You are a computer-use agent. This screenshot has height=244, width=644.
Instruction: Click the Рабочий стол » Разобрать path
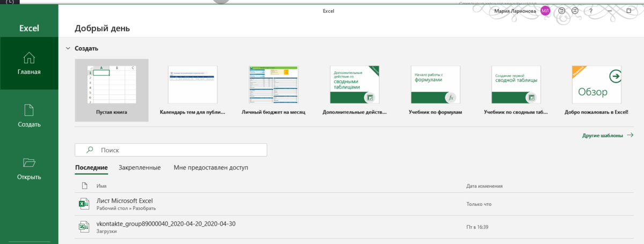[126, 208]
